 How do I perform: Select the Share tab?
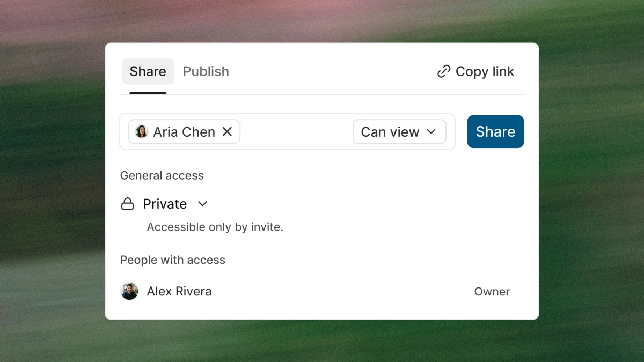(x=148, y=71)
